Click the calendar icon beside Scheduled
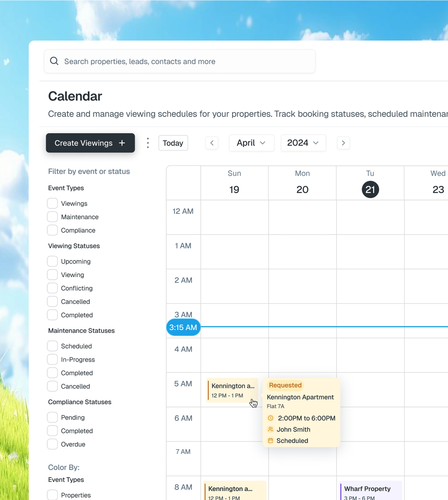The image size is (448, 500). tap(271, 441)
